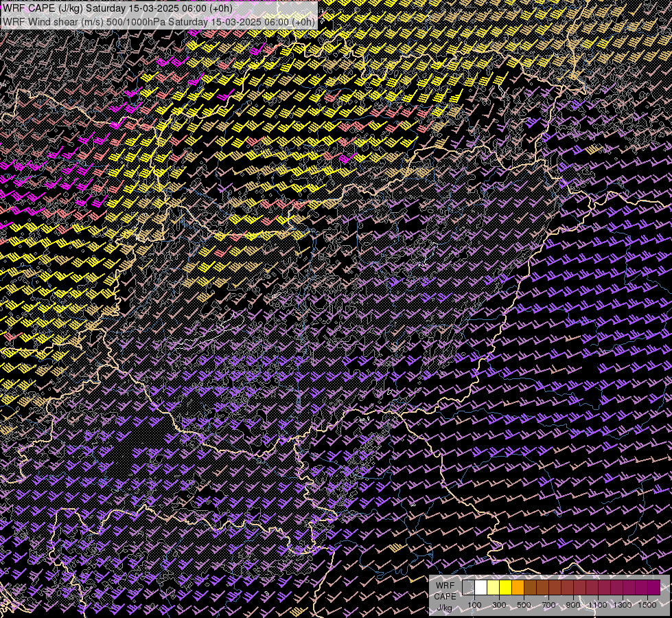Select the bright yellow CAPE legend swatch
The image size is (672, 618).
506,587
